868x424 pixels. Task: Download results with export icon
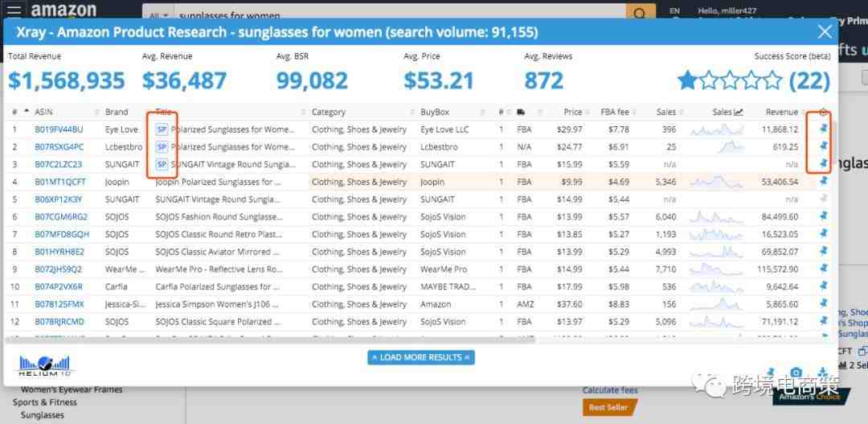(823, 373)
